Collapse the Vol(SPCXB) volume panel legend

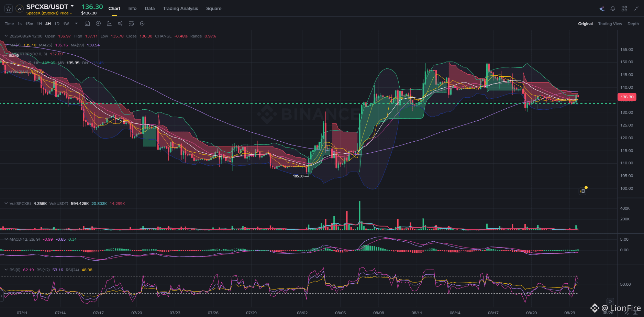6,204
